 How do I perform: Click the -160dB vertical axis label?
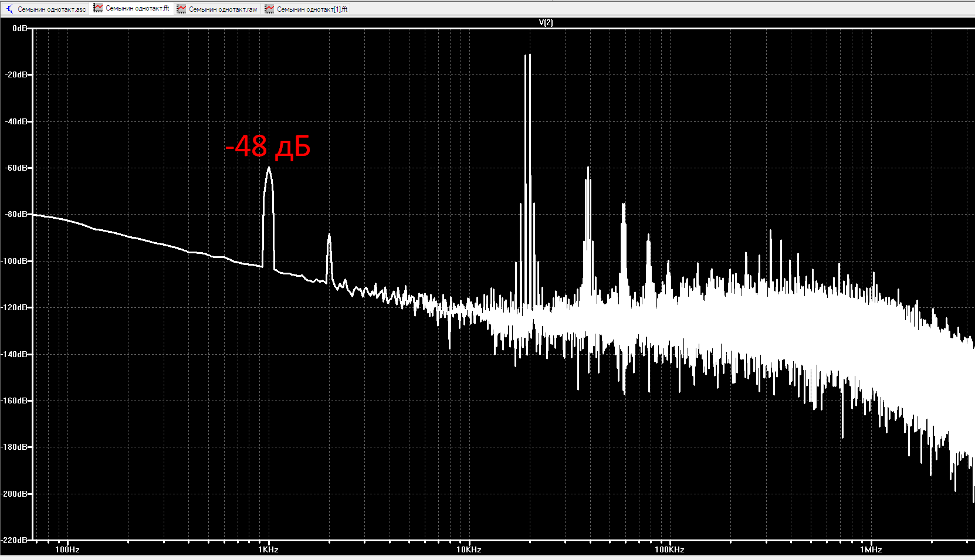pos(14,401)
